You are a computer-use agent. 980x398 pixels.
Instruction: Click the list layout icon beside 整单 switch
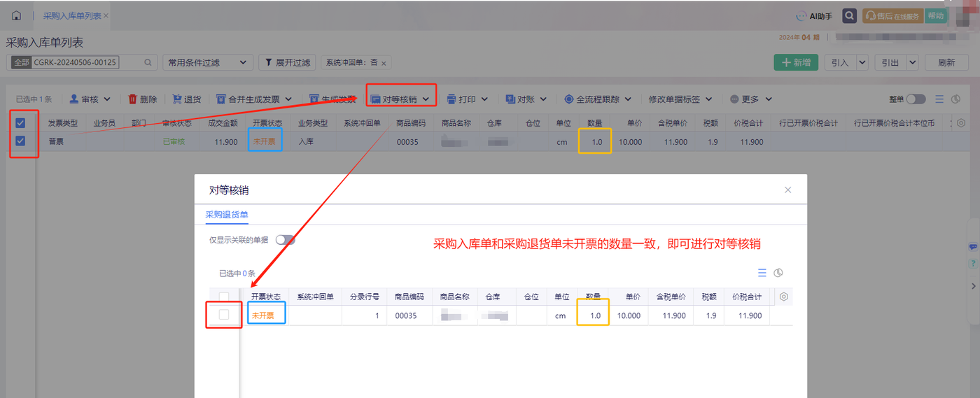click(x=939, y=99)
